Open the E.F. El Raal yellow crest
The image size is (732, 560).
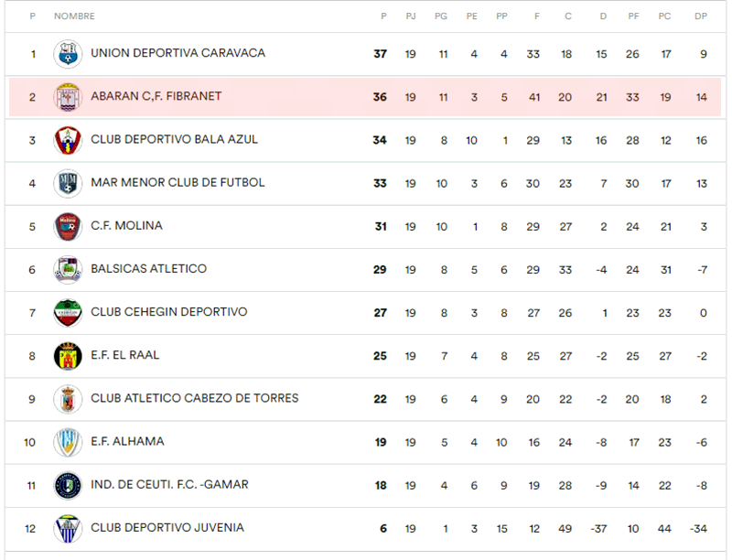[x=68, y=356]
